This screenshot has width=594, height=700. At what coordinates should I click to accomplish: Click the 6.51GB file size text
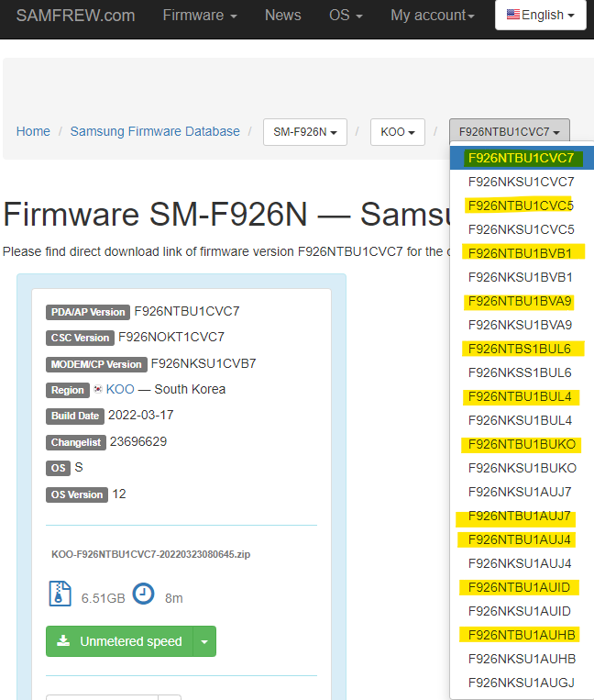[103, 599]
